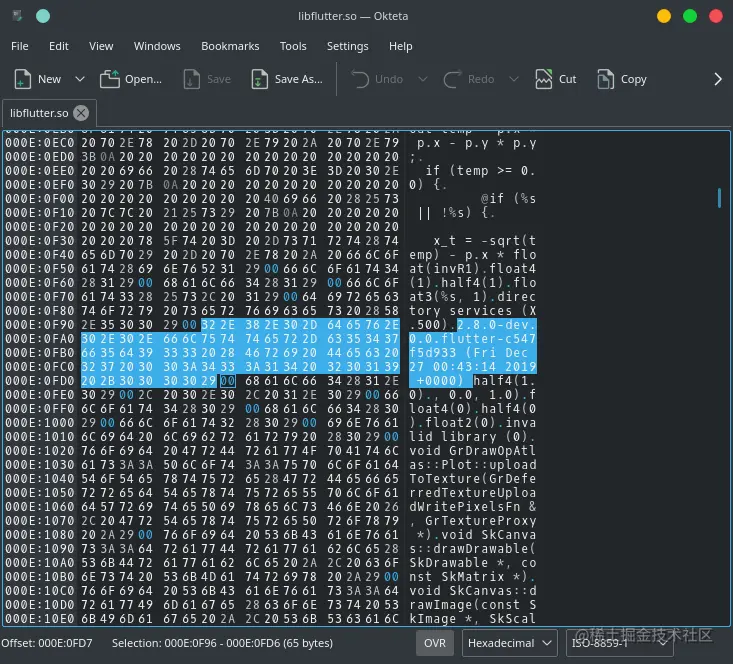Click text 'lid library (0).' in char column
The image size is (733, 664).
pos(473,437)
